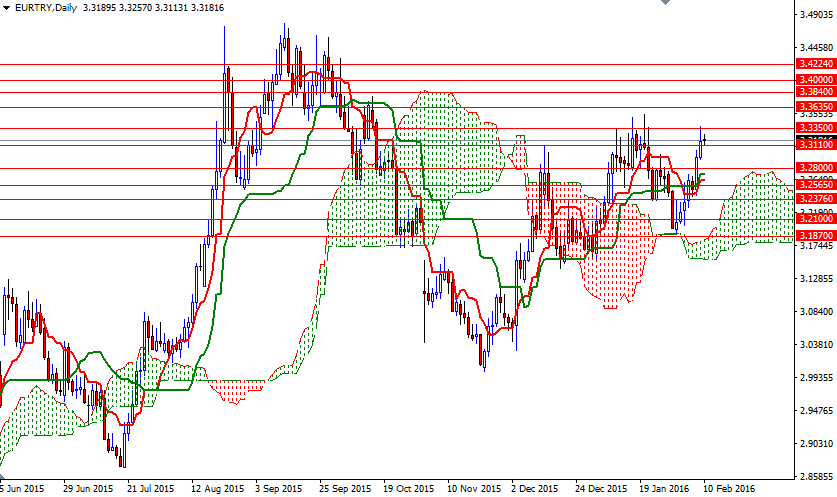Select the red 3.40000 price level label
The image size is (837, 497).
[x=815, y=80]
